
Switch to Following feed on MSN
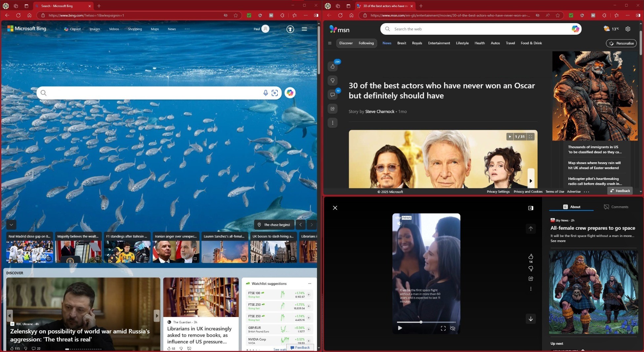[366, 43]
